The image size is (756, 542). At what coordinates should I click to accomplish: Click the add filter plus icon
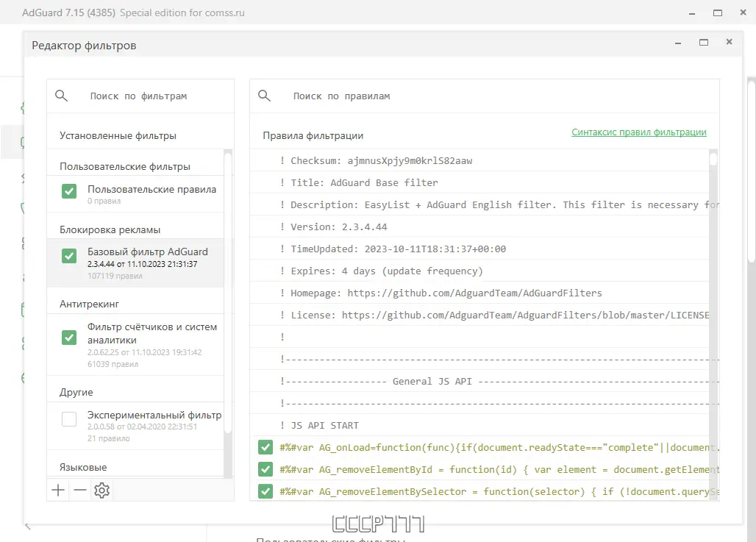(x=58, y=490)
